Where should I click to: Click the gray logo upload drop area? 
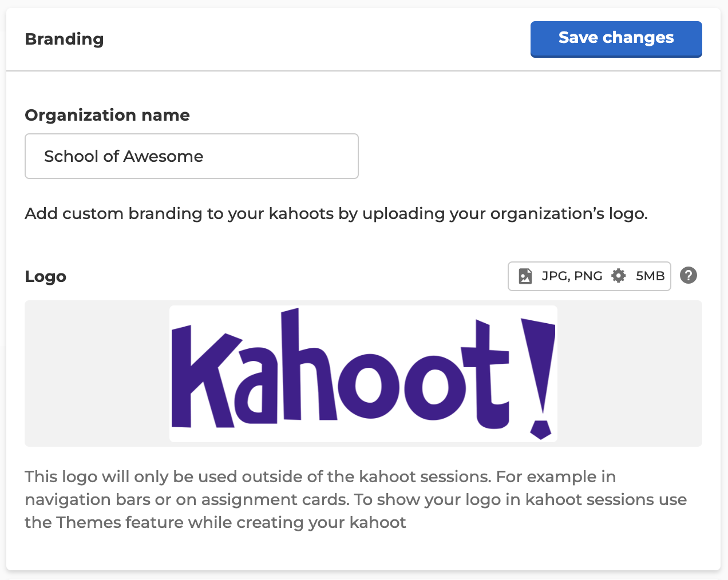[363, 374]
